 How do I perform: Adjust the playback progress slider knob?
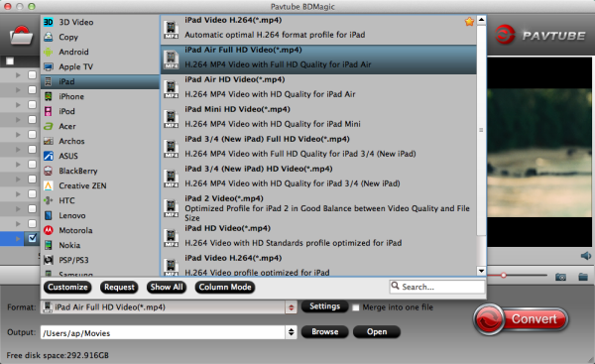pos(504,275)
